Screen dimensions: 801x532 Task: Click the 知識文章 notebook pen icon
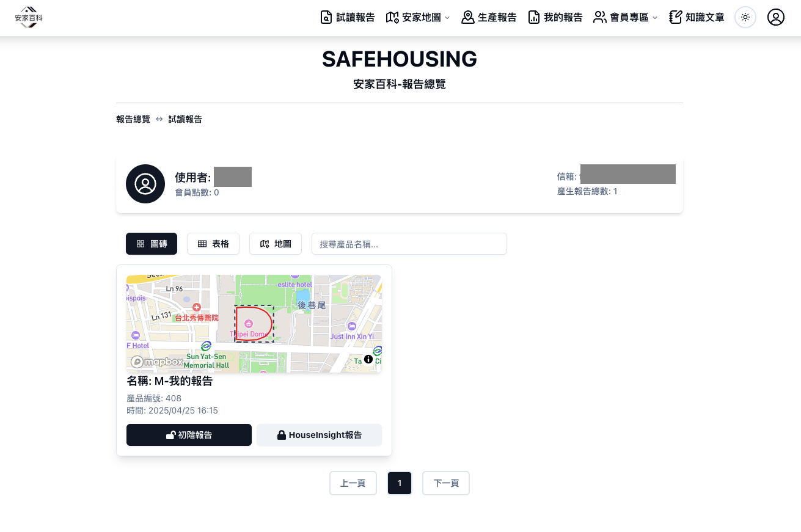675,17
